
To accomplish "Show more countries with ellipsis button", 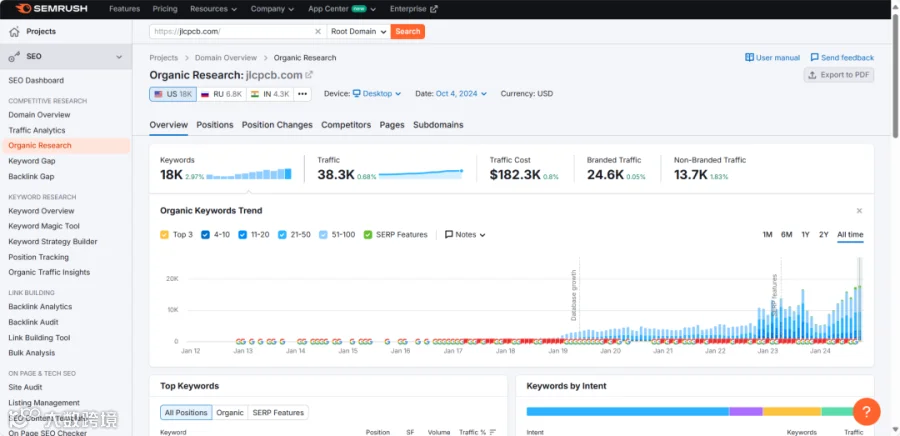I will [x=302, y=94].
